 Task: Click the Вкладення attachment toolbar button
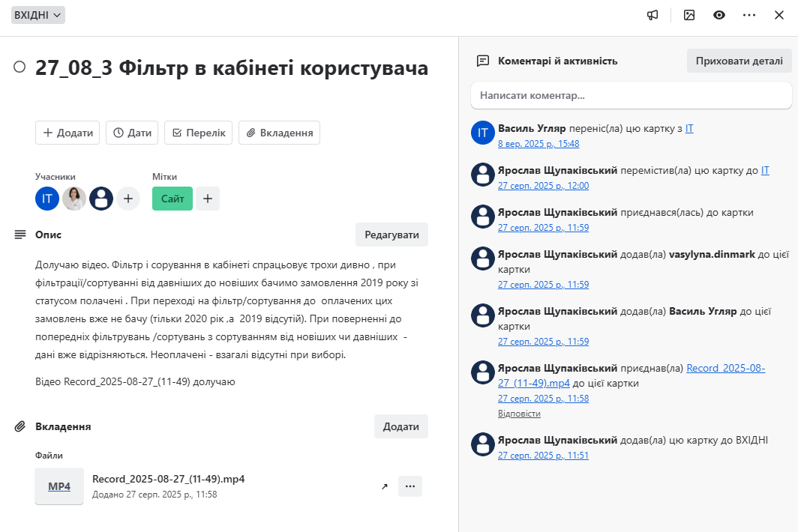pyautogui.click(x=280, y=133)
